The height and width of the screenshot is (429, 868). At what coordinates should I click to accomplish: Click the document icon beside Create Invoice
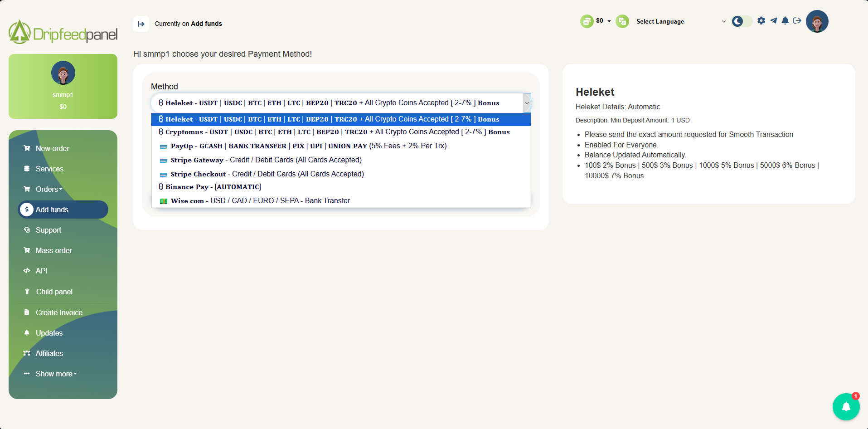coord(27,312)
